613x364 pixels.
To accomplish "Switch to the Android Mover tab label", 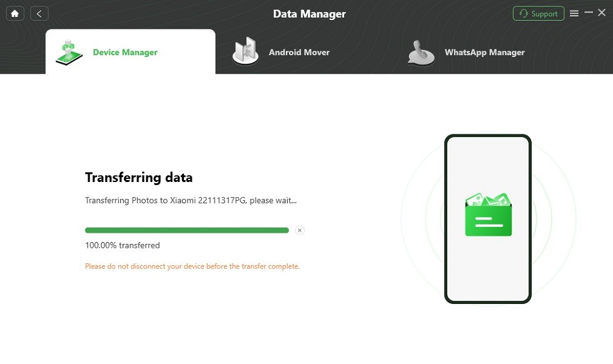I will point(299,53).
